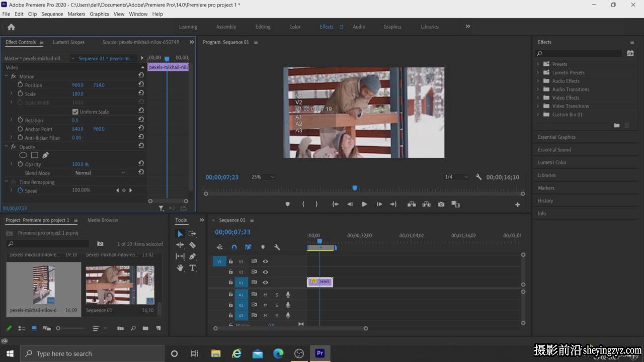Click the Lift button in Program monitor
Image resolution: width=644 pixels, height=362 pixels.
pyautogui.click(x=412, y=204)
